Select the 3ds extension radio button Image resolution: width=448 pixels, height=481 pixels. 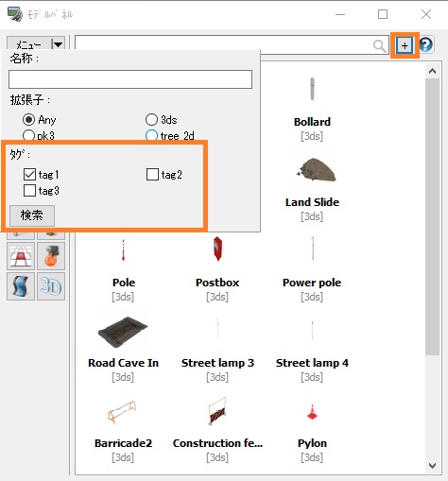[x=151, y=120]
